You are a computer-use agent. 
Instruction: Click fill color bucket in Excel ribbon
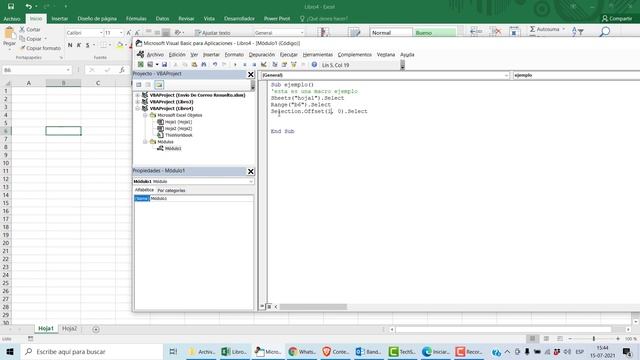pos(120,45)
